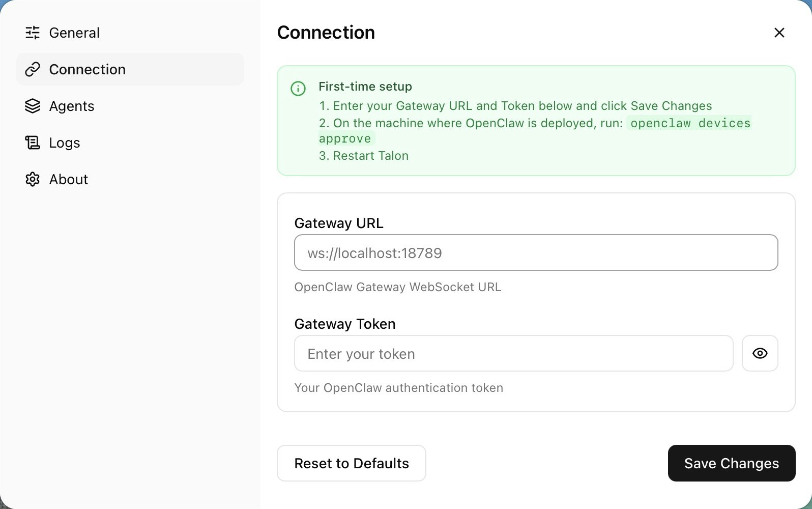812x509 pixels.
Task: Focus the Gateway URL input field
Action: 536,252
